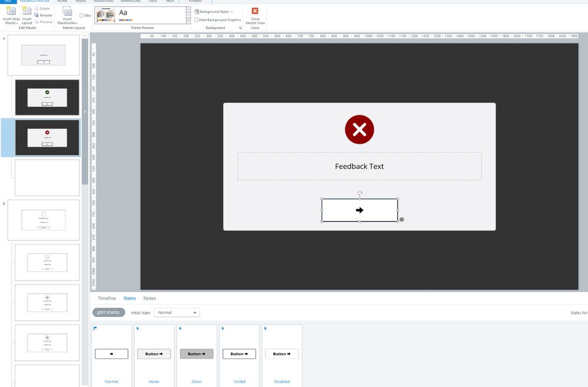Screen dimensions: 588x387
Task: Click the Normal state label
Action: 111,381
